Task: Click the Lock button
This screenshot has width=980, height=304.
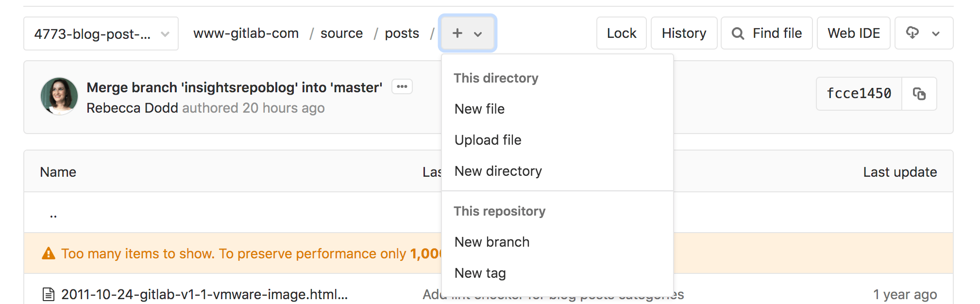Action: [622, 33]
